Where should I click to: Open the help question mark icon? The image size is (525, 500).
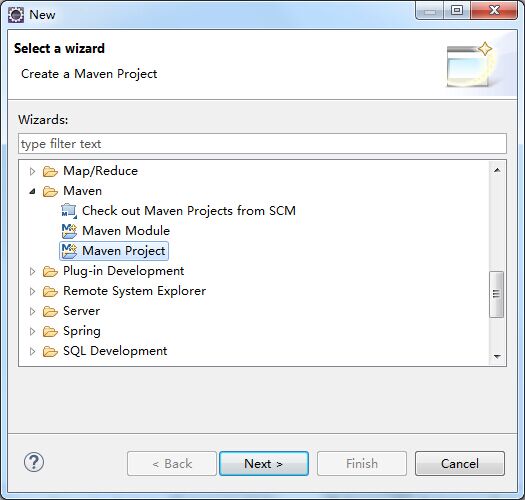(34, 462)
